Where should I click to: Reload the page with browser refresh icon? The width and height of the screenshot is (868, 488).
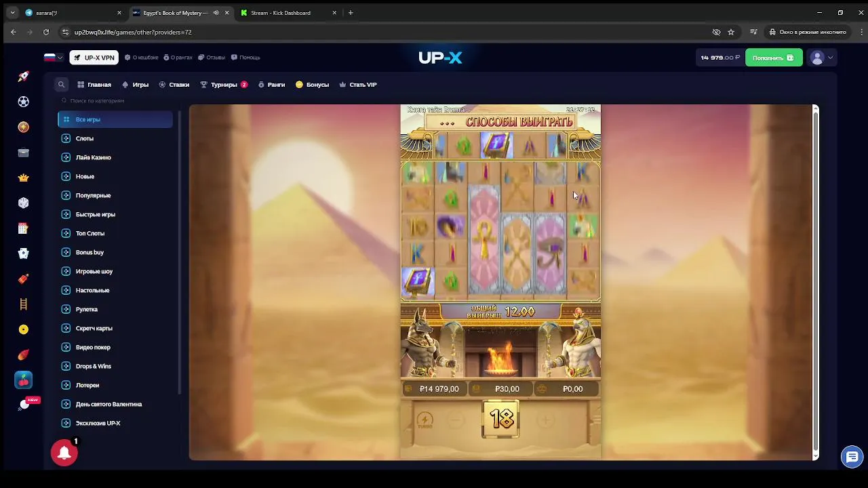(46, 32)
